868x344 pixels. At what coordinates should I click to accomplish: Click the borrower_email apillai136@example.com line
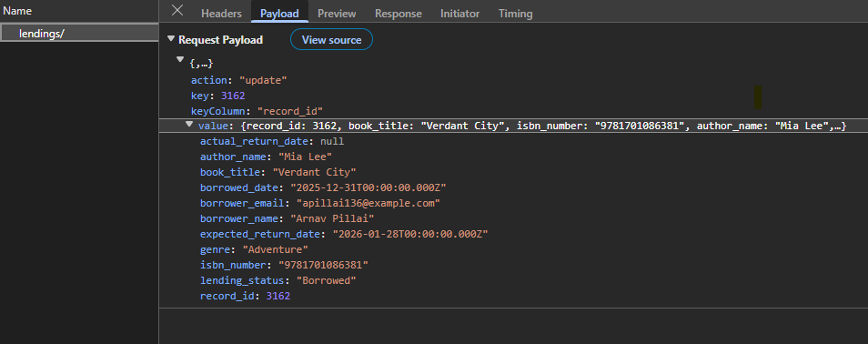pyautogui.click(x=320, y=203)
